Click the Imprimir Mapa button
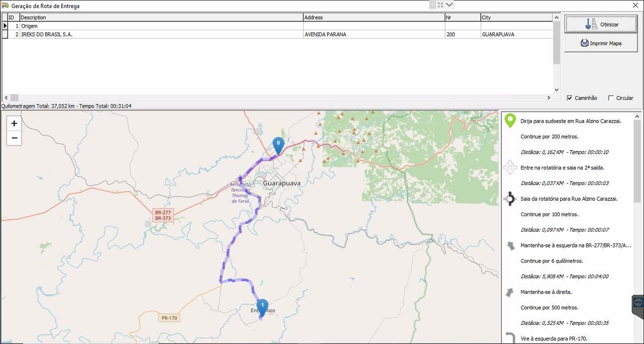Image resolution: width=644 pixels, height=344 pixels. [x=601, y=43]
